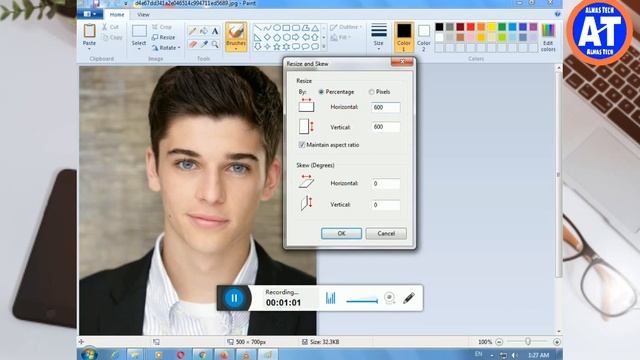Click the recorder pencil annotate icon
640x360 pixels.
409,298
